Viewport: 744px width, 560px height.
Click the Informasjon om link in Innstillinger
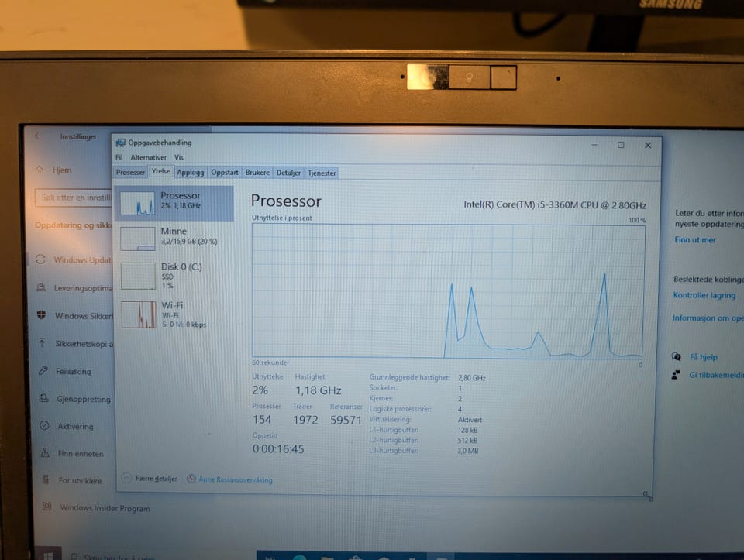click(708, 318)
